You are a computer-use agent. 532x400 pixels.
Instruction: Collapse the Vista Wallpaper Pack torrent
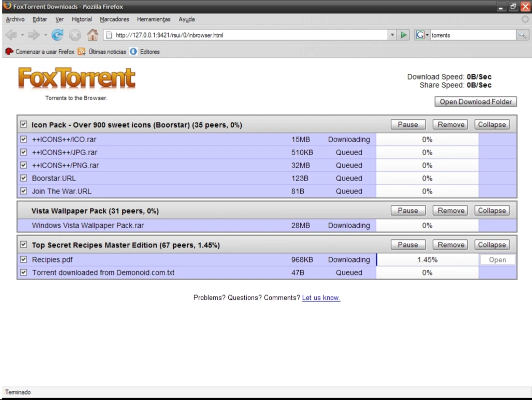[492, 210]
